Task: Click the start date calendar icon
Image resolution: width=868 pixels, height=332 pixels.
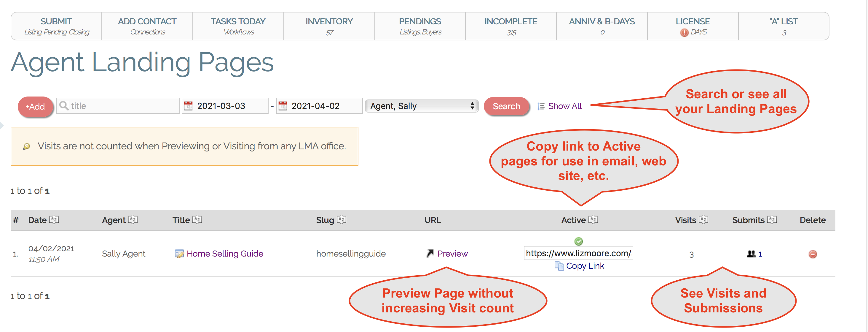Action: click(188, 106)
